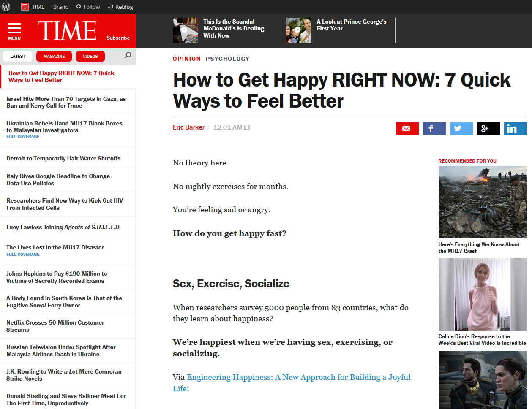This screenshot has height=409, width=532.
Task: Share article on LinkedIn
Action: (515, 129)
